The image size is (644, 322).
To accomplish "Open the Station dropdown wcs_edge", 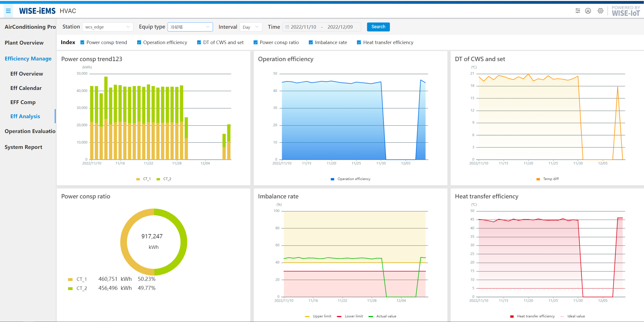I will point(108,27).
